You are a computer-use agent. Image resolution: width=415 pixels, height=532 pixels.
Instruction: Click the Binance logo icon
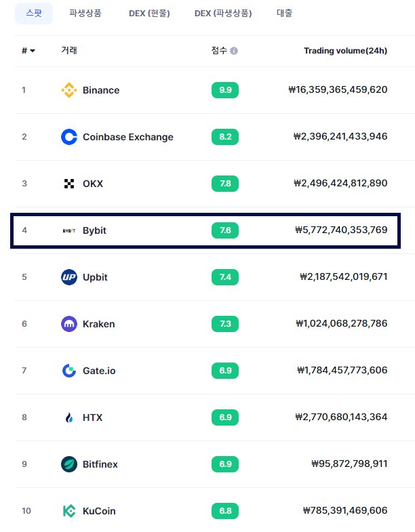coord(69,90)
